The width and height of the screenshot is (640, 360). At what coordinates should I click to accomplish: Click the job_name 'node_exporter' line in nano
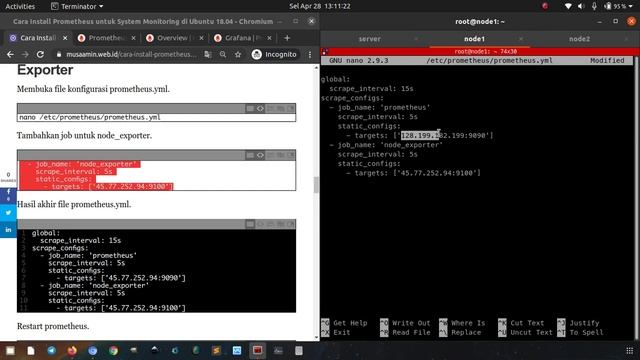pos(386,145)
